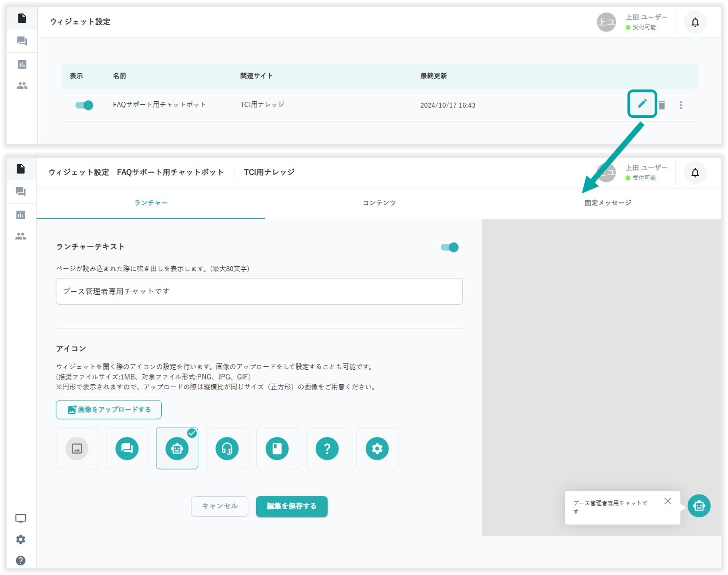
Task: Open chat icon in top panel sidebar
Action: click(22, 41)
